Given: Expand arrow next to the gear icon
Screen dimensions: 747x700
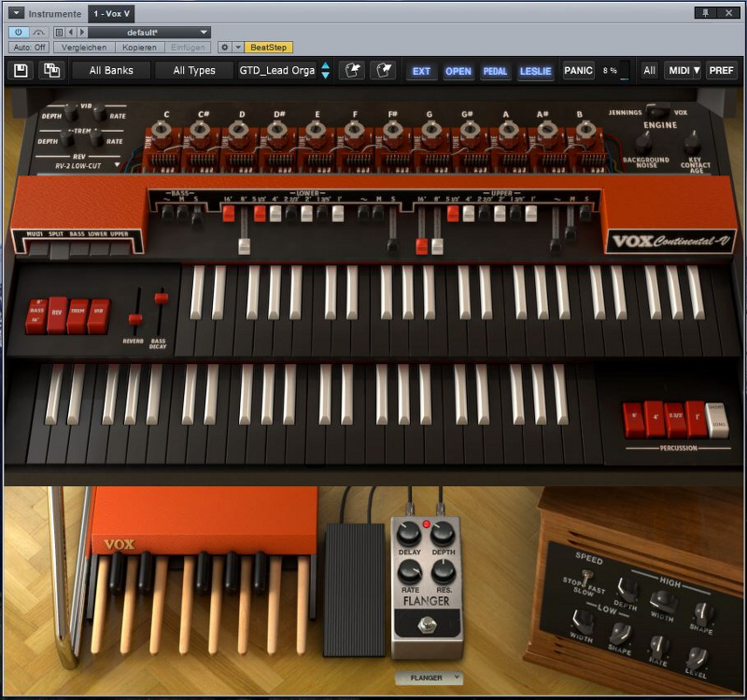Looking at the screenshot, I should (x=238, y=48).
